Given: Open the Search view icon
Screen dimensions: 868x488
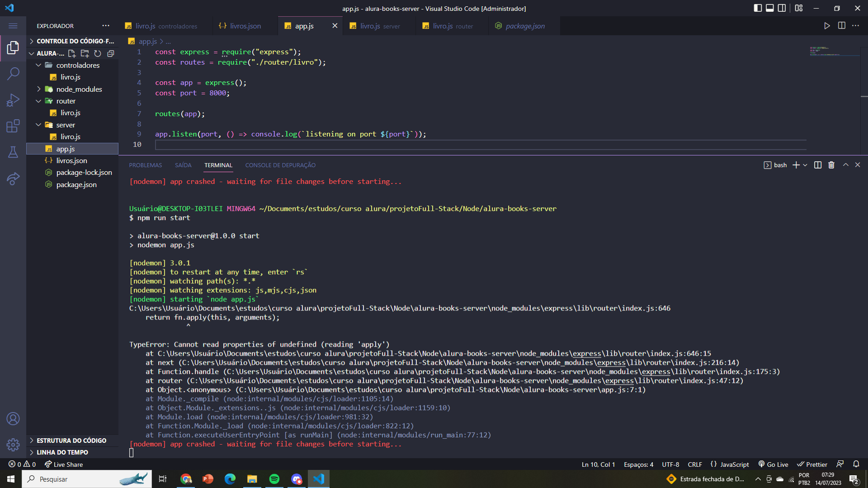Looking at the screenshot, I should 13,73.
